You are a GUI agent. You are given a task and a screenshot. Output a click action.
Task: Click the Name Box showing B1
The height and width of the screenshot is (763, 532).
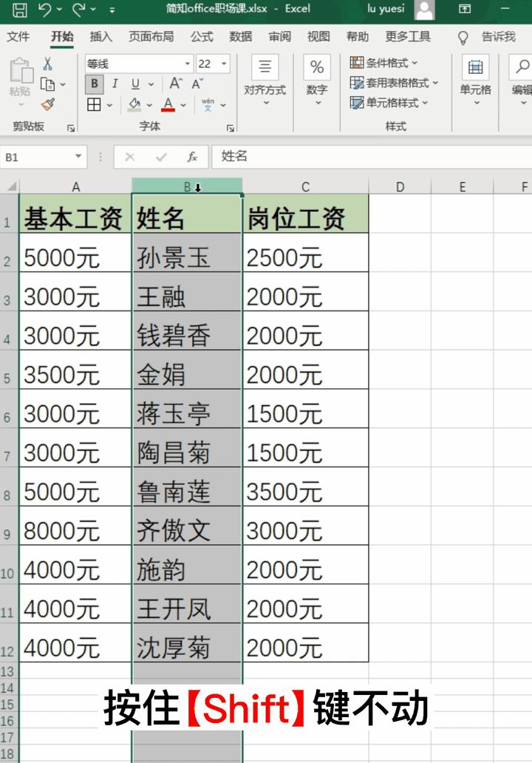point(36,157)
